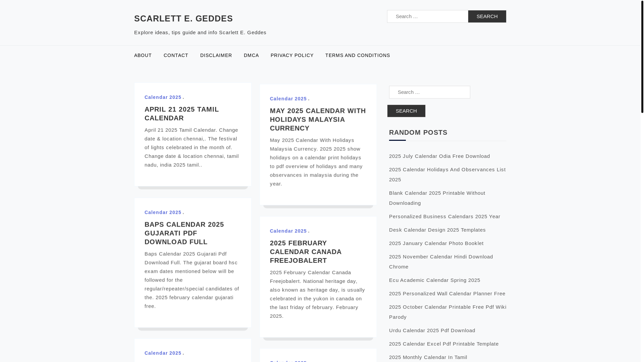Open 2025 July Calendar Odia Free Download
This screenshot has width=644, height=362.
pos(439,156)
